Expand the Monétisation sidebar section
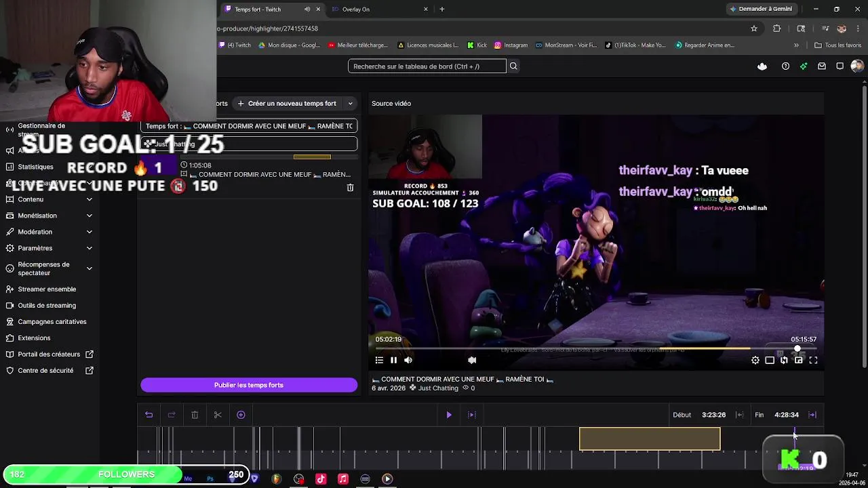The image size is (868, 488). tap(90, 216)
